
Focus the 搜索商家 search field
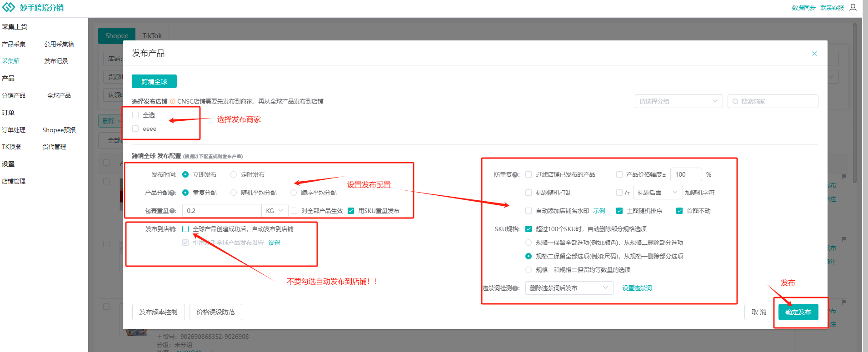pyautogui.click(x=773, y=101)
